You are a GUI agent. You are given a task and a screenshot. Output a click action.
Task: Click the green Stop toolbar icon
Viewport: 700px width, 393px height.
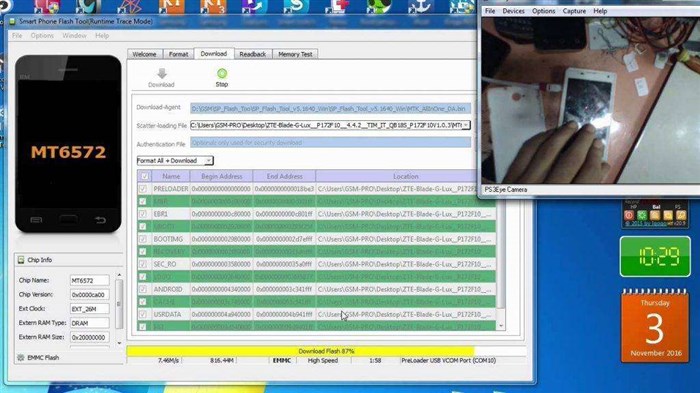222,73
